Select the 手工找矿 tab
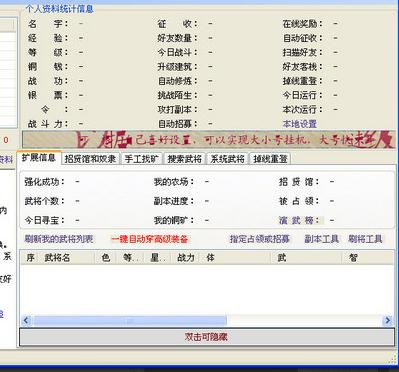Viewport: 399px width, 372px height. pyautogui.click(x=141, y=159)
